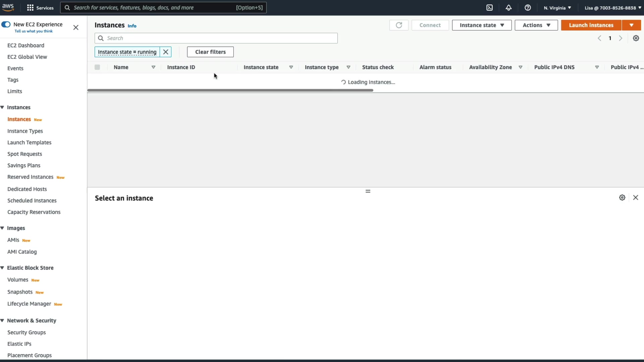The height and width of the screenshot is (362, 644).
Task: Toggle the New EC2 Experience switch
Action: pyautogui.click(x=6, y=24)
